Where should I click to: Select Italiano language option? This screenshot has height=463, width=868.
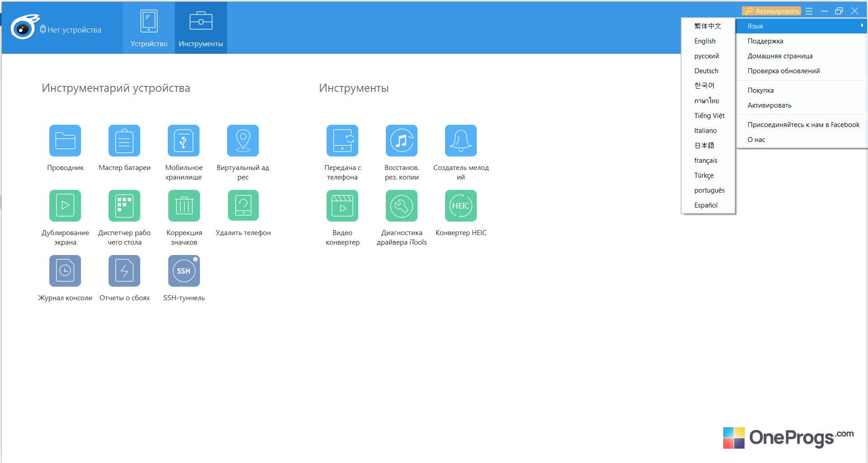coord(708,131)
